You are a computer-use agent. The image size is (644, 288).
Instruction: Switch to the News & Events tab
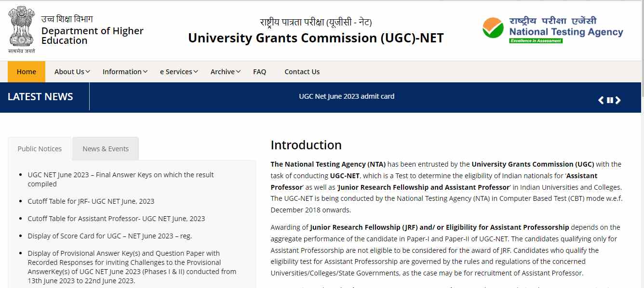click(106, 149)
